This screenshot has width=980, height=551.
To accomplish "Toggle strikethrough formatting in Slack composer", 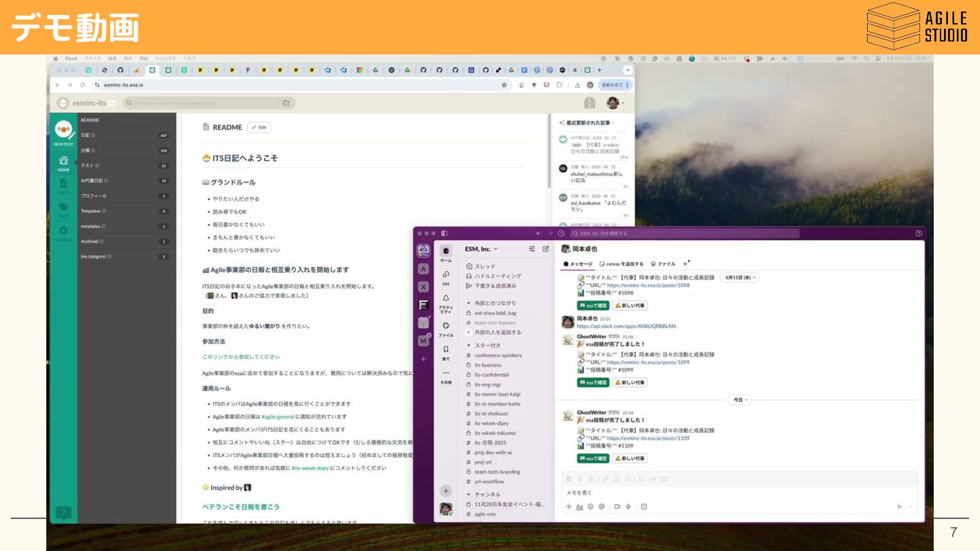I will pyautogui.click(x=591, y=479).
